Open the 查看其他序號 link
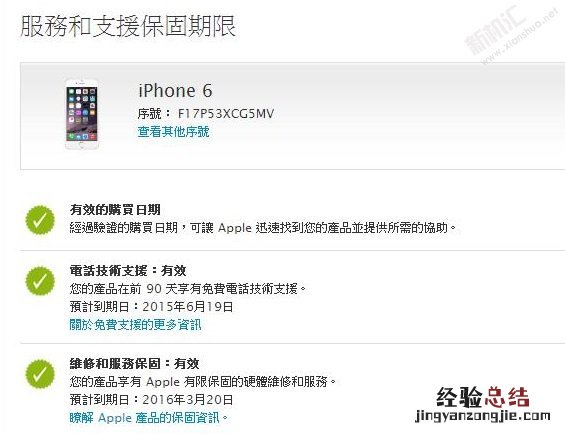The height and width of the screenshot is (434, 565). [x=173, y=132]
